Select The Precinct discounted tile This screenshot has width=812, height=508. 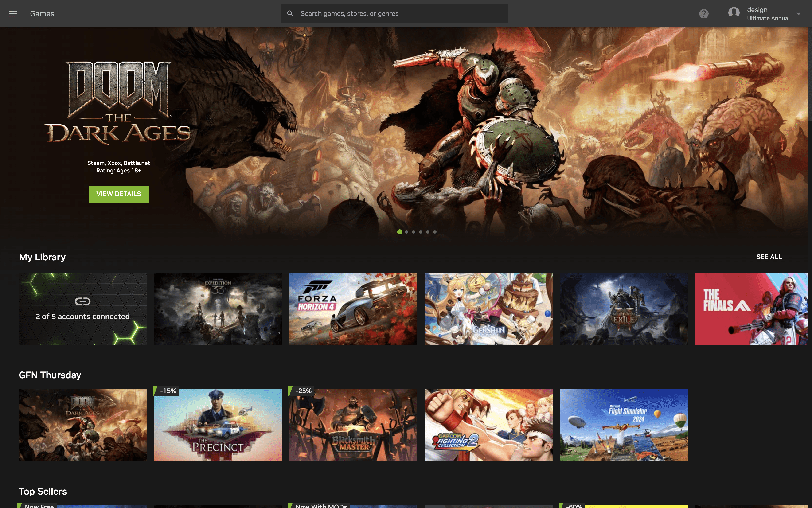coord(218,425)
